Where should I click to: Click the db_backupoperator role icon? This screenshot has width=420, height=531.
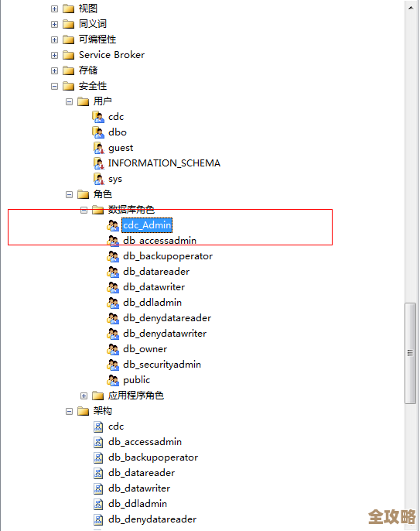(x=113, y=256)
